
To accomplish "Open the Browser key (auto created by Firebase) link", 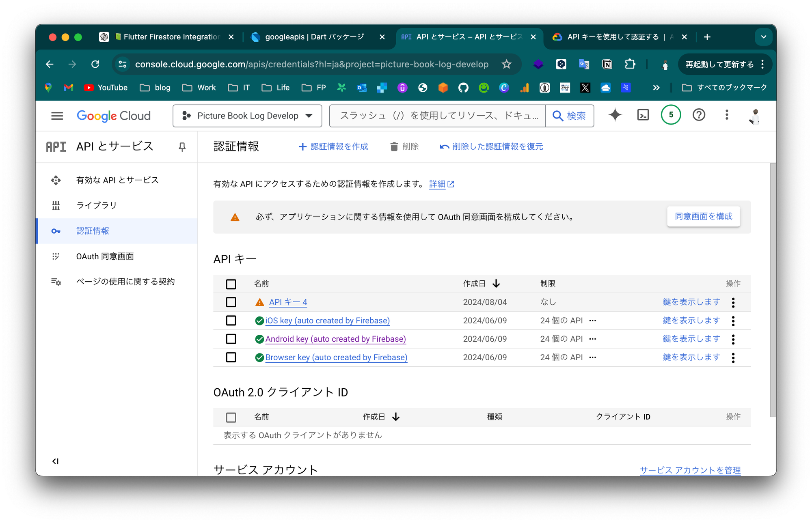I will 336,357.
